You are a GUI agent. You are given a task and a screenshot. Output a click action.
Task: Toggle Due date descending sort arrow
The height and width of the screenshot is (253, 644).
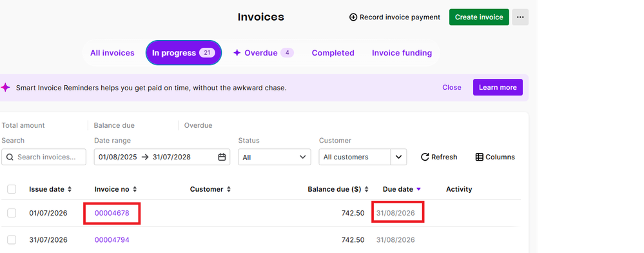(x=418, y=189)
